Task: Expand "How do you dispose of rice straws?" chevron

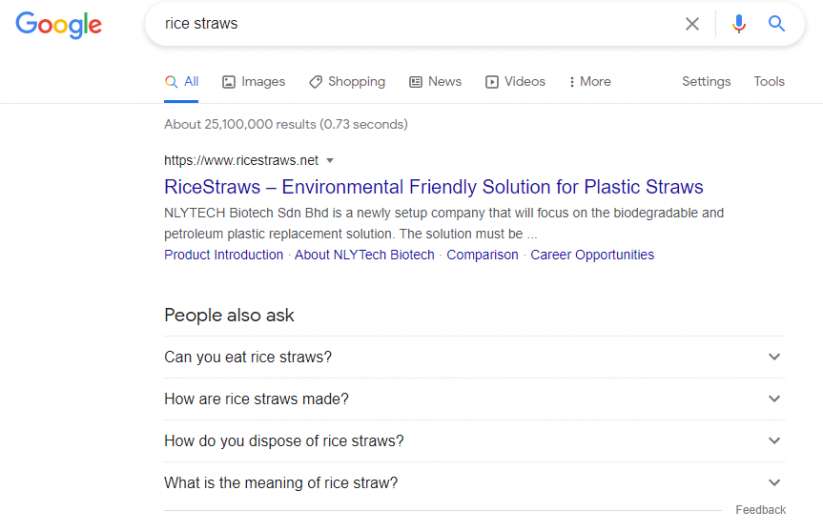Action: coord(774,441)
